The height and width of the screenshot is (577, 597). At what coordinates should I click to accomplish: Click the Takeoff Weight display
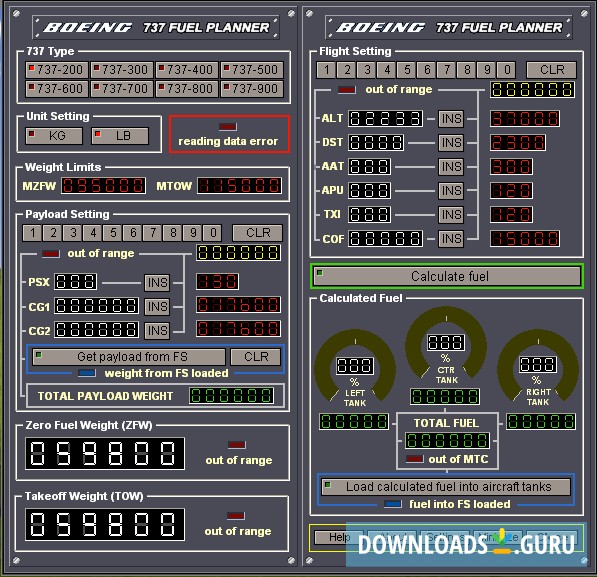[x=105, y=524]
